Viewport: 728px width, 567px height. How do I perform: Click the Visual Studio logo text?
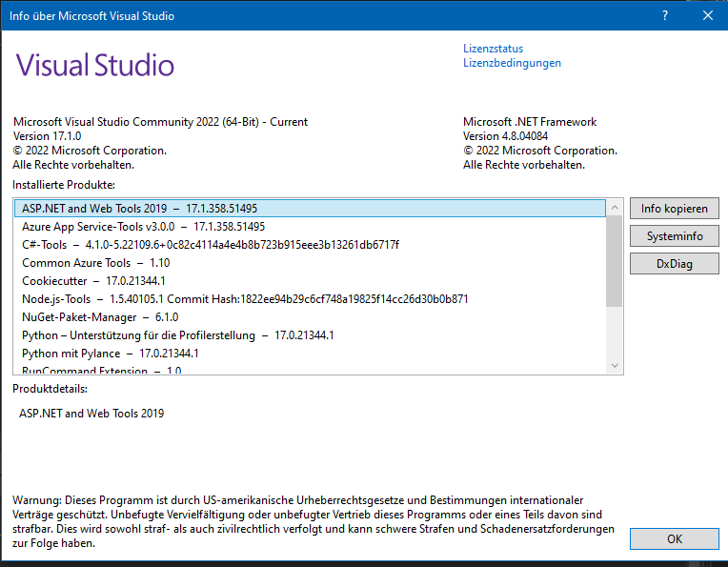(x=95, y=65)
